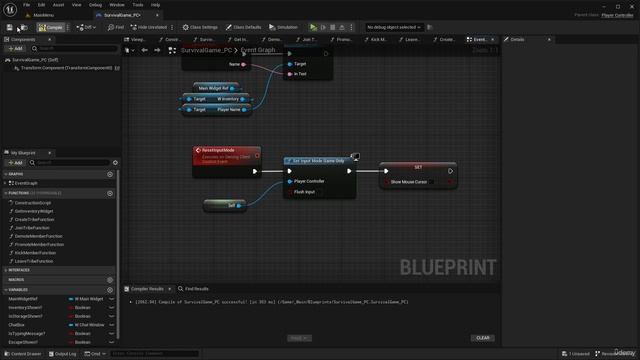Click the Eject icon in toolbar

point(342,27)
